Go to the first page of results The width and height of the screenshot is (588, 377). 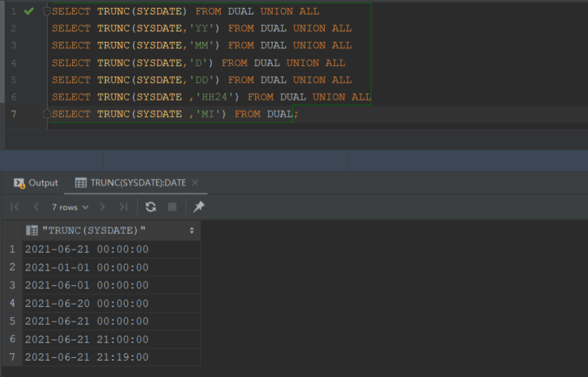(15, 207)
